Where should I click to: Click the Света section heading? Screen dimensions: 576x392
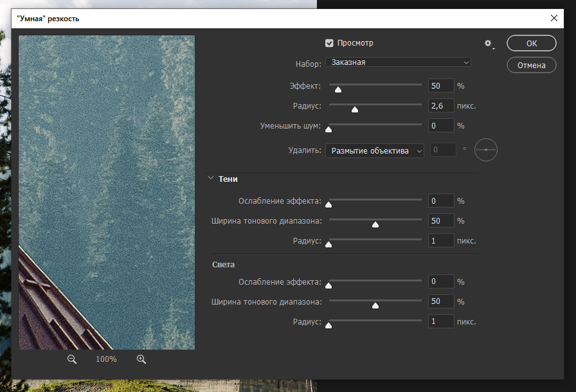coord(223,265)
